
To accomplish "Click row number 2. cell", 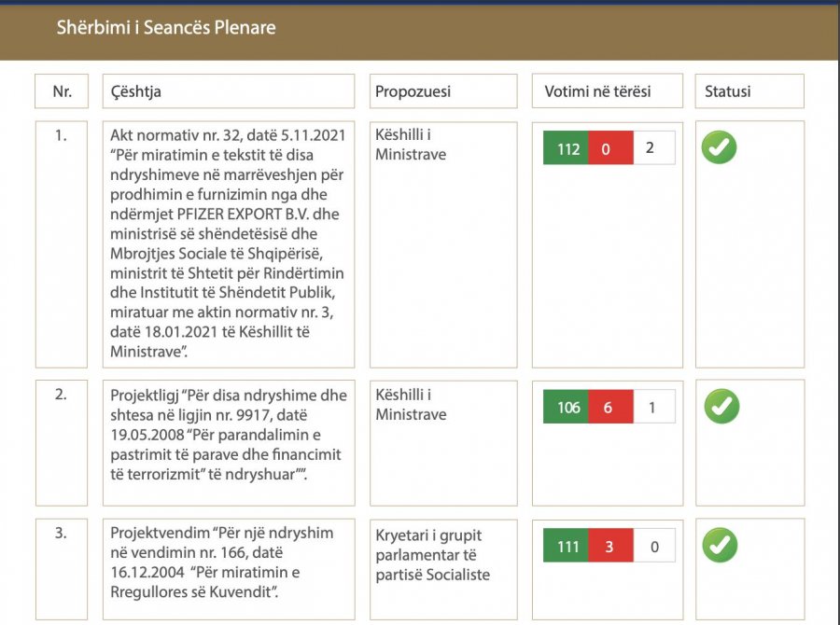I will 62,442.
